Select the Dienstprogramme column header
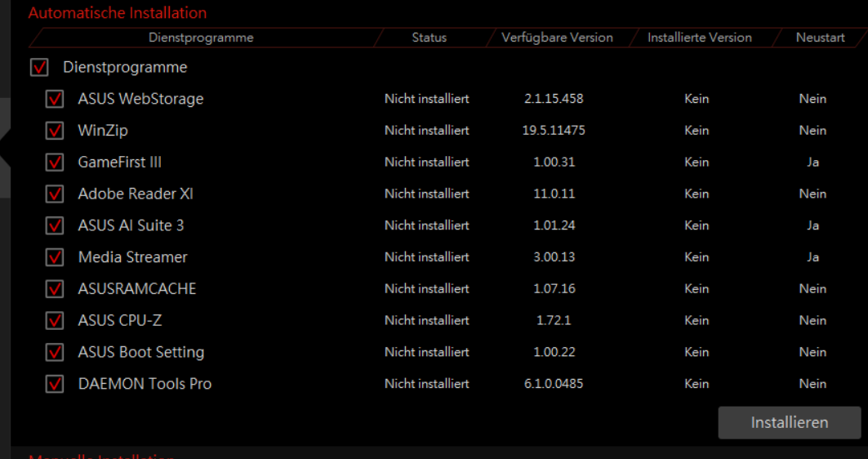The image size is (868, 459). point(201,38)
